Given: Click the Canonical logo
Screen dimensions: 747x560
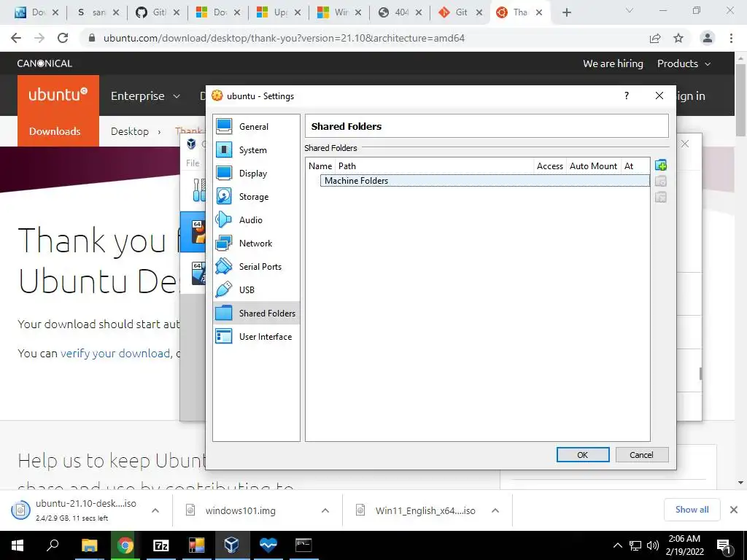Looking at the screenshot, I should (44, 63).
